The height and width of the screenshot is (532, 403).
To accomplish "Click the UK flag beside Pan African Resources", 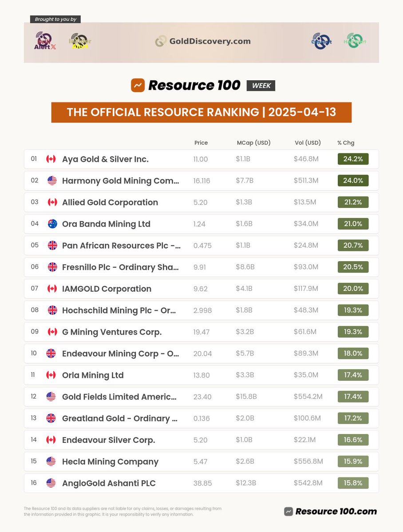I will pyautogui.click(x=52, y=245).
